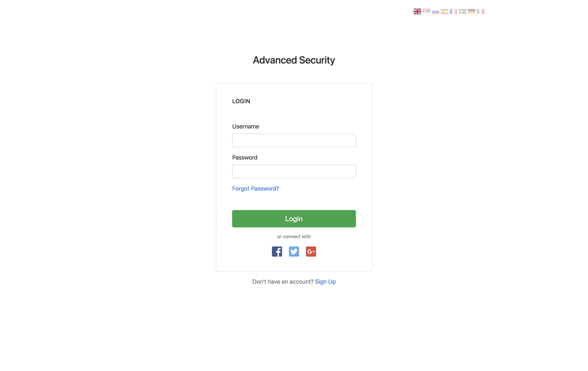Follow the Sign Up link
The image size is (588, 371).
tap(325, 282)
